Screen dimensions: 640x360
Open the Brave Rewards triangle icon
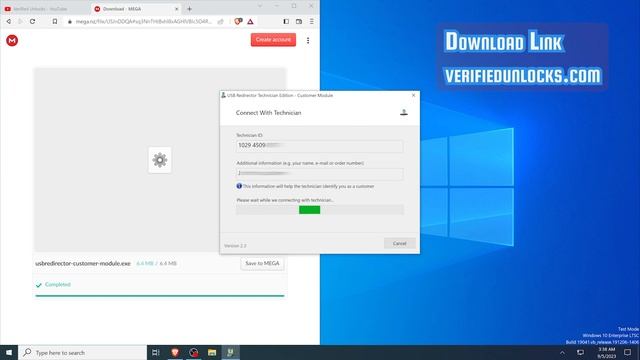(x=250, y=21)
